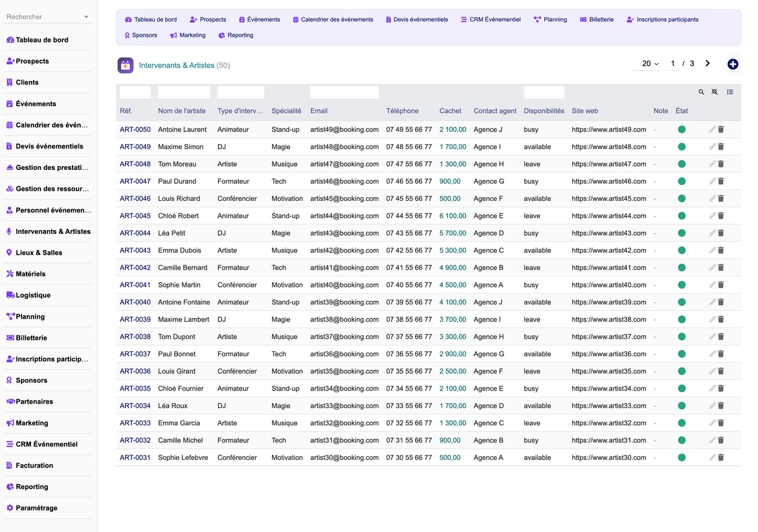Click the Email filter input field
Viewport: 758px width, 532px height.
344,92
